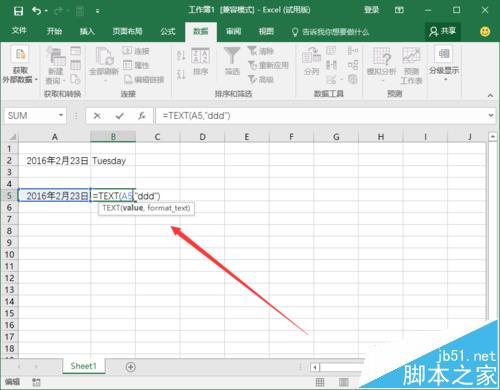This screenshot has height=390, width=500.
Task: Click the Sort A to Z icon
Action: tap(181, 56)
